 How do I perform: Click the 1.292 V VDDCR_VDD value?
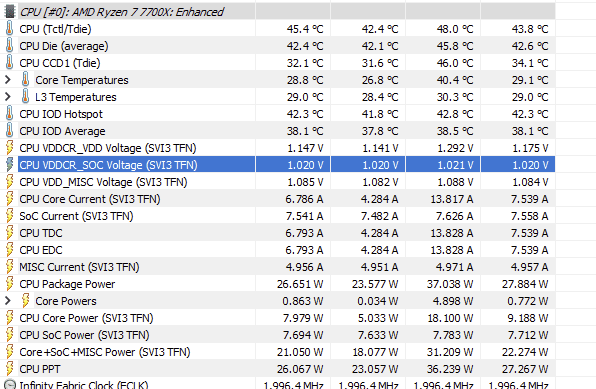(x=455, y=148)
